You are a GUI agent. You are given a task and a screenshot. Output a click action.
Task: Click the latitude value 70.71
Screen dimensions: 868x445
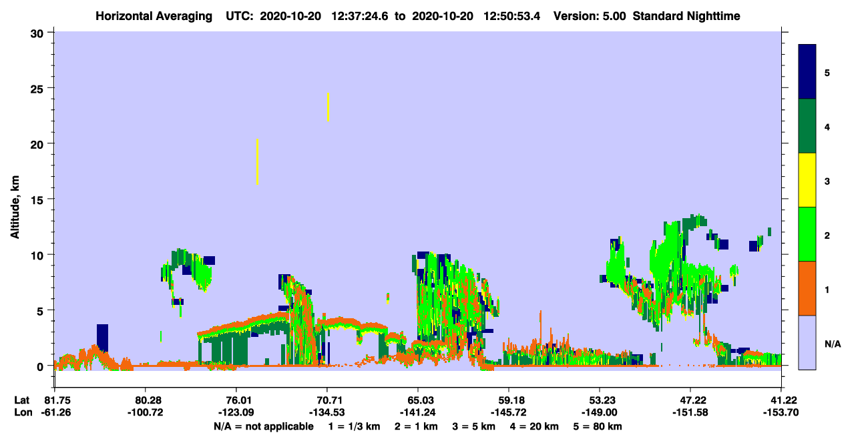[327, 400]
